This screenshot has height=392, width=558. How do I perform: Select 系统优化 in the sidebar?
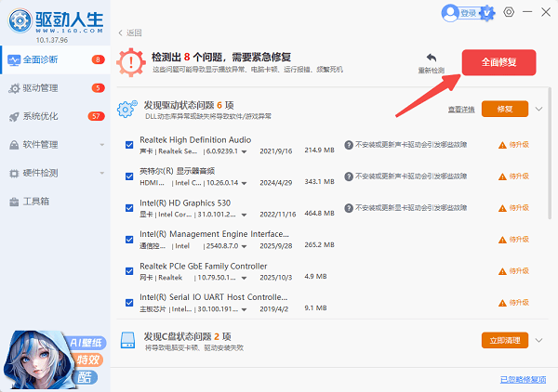(56, 116)
